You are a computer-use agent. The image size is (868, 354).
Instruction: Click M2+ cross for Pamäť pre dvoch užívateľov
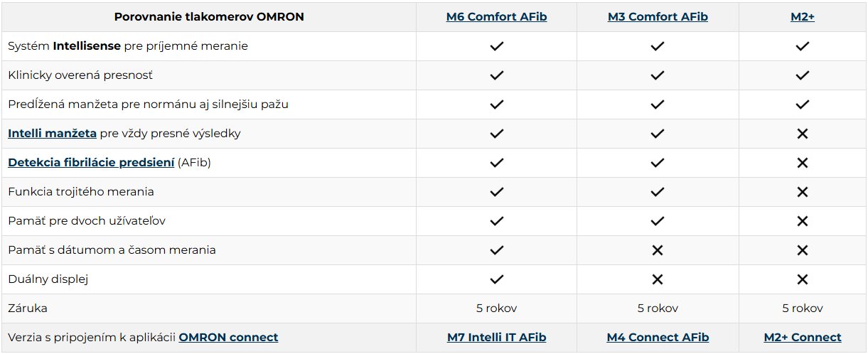click(x=803, y=221)
